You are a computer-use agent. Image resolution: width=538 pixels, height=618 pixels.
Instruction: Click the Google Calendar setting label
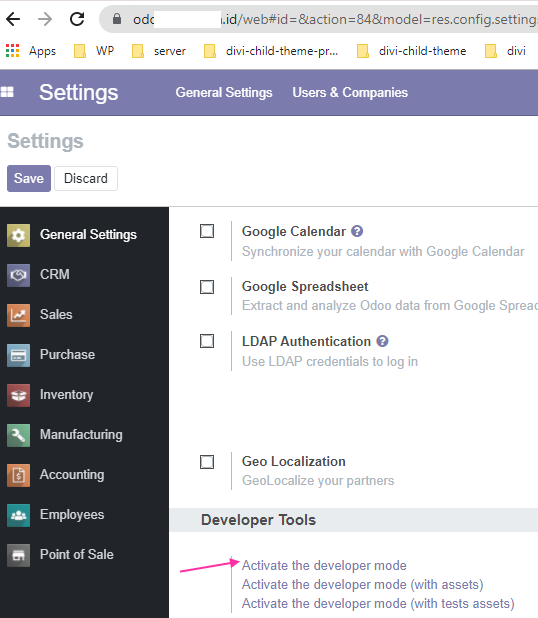(x=294, y=231)
